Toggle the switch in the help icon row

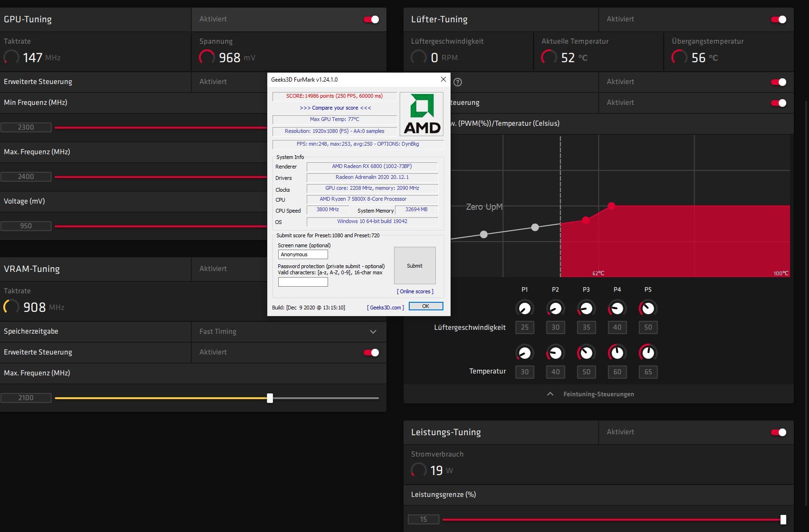779,82
